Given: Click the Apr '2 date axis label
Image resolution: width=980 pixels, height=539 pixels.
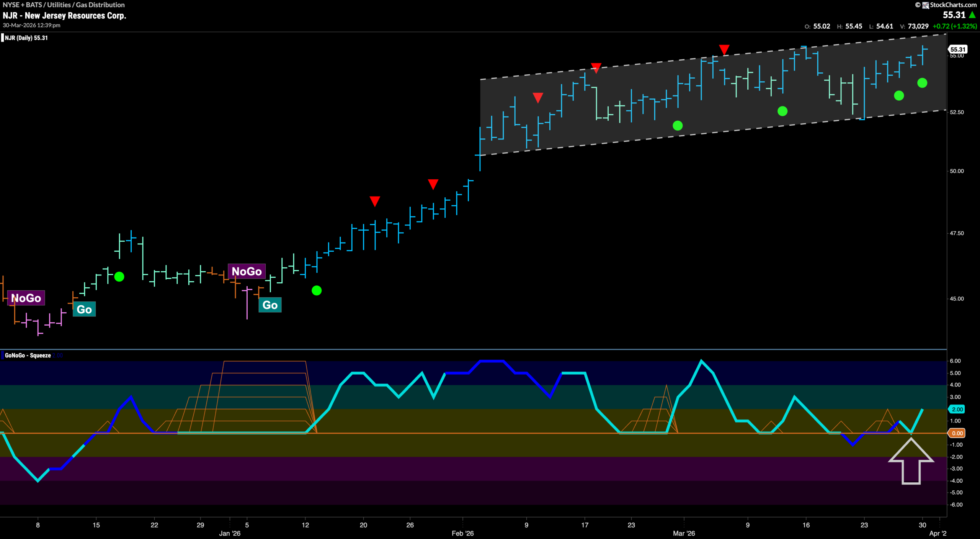Looking at the screenshot, I should 938,533.
